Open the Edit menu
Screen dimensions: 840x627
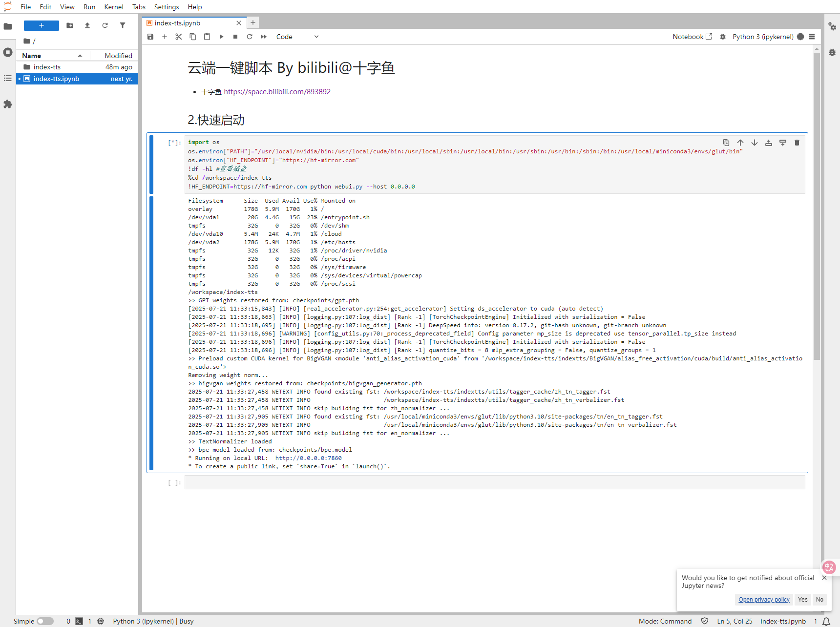tap(45, 7)
